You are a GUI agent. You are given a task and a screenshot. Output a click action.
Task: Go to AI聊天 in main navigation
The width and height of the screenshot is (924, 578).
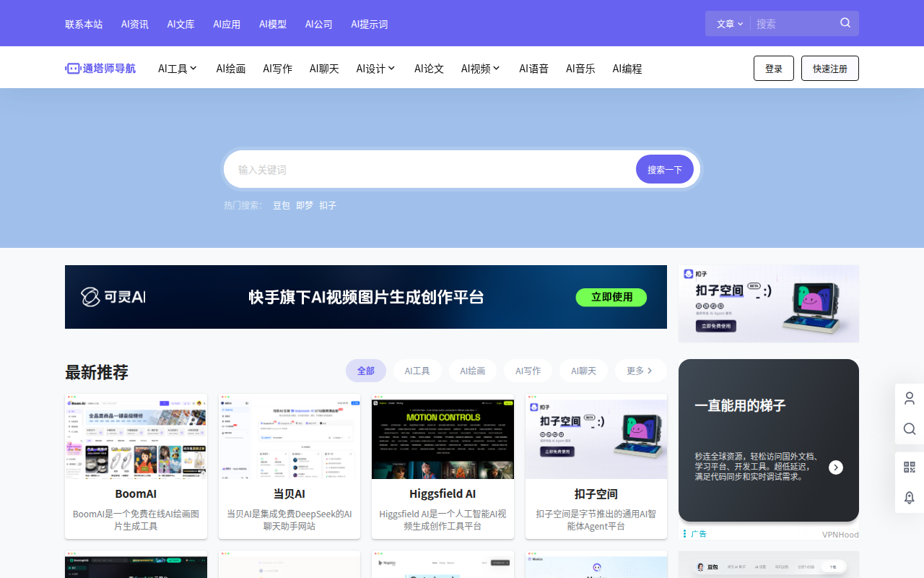(x=324, y=69)
